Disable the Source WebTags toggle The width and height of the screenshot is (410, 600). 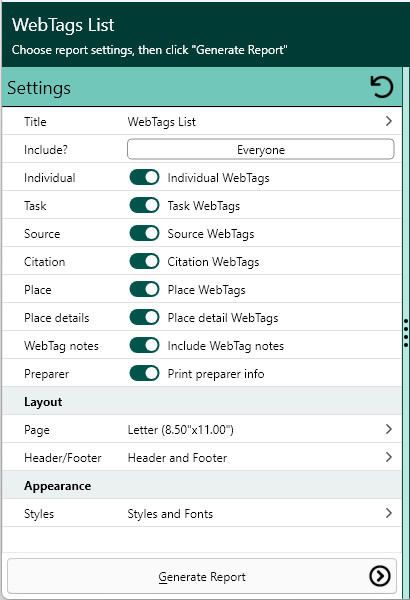pyautogui.click(x=144, y=233)
